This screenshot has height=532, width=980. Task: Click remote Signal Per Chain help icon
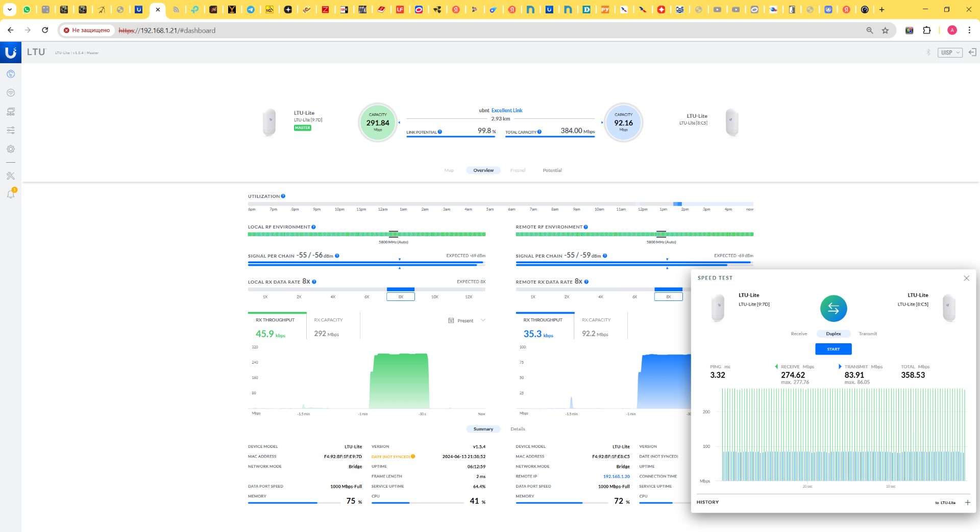(605, 256)
